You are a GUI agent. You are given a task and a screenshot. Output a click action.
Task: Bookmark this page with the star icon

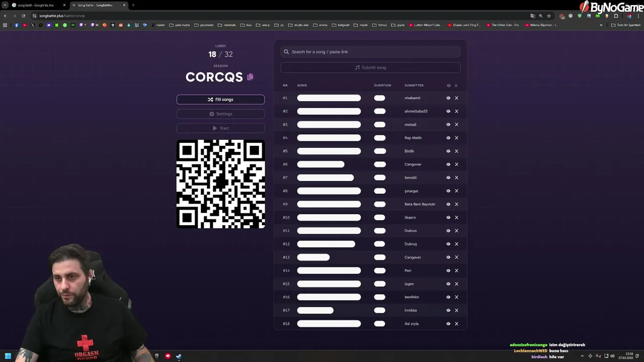pos(549,16)
